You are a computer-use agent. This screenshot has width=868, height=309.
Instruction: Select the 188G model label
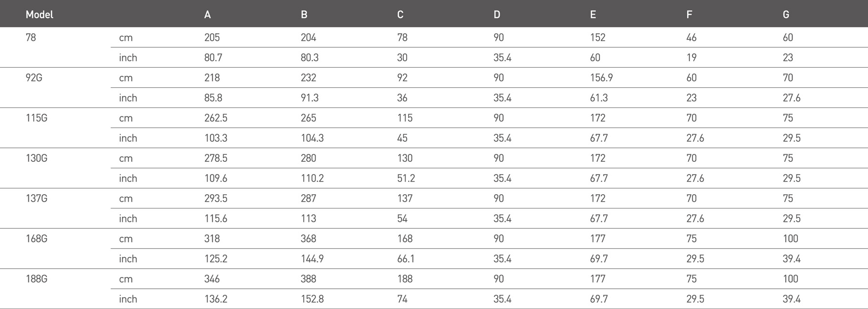tap(36, 279)
